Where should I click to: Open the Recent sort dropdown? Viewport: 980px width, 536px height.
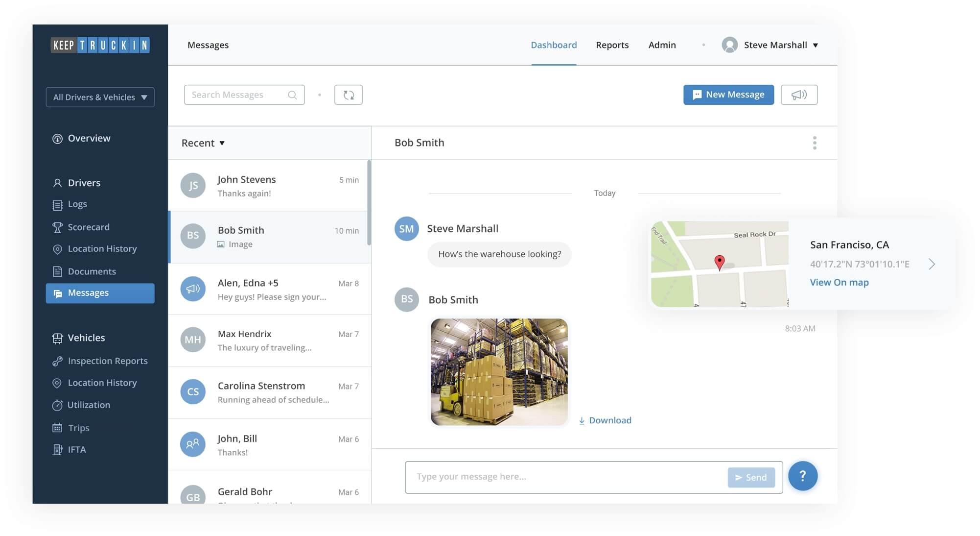(x=203, y=143)
